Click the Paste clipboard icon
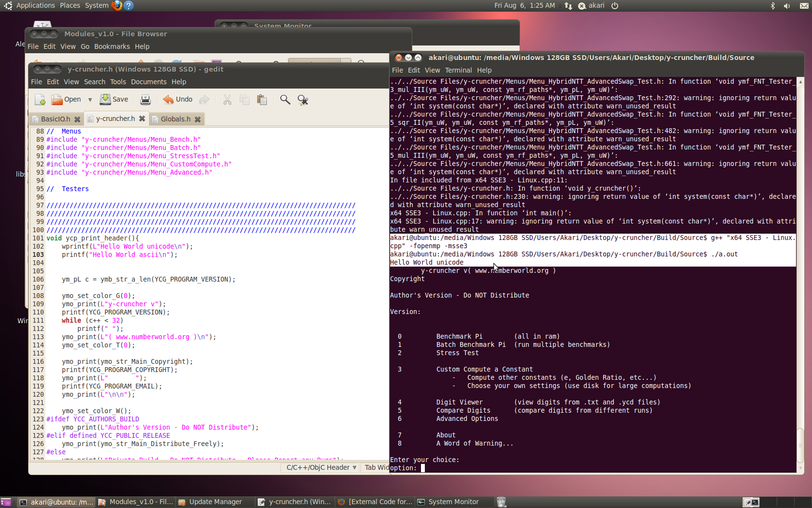 coord(262,100)
